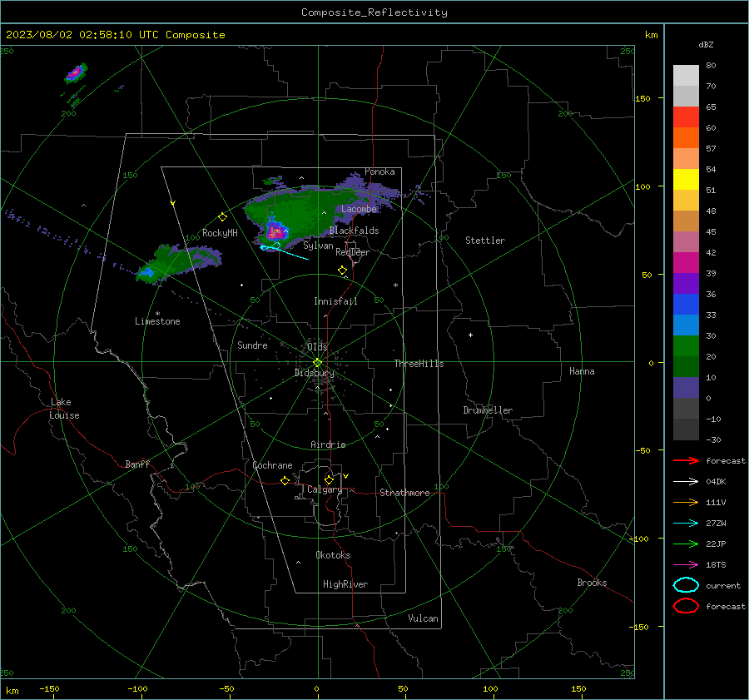Click the yellow radar-site diamond between Olds and Didsbury

click(x=317, y=363)
